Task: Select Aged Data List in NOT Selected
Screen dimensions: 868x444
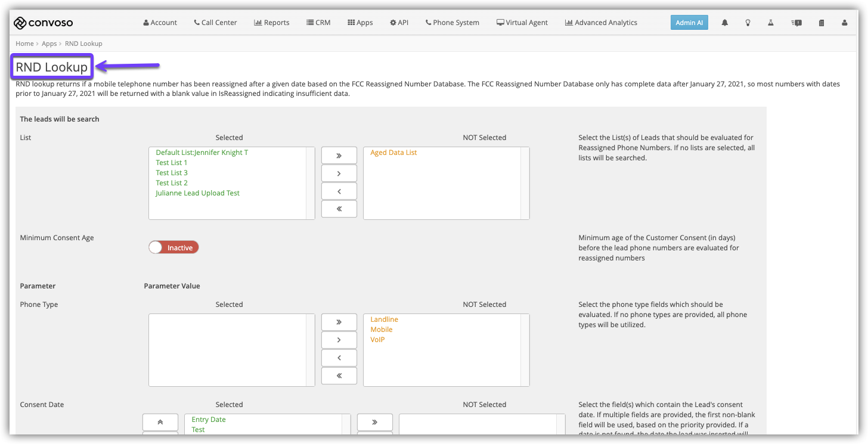Action: 393,153
